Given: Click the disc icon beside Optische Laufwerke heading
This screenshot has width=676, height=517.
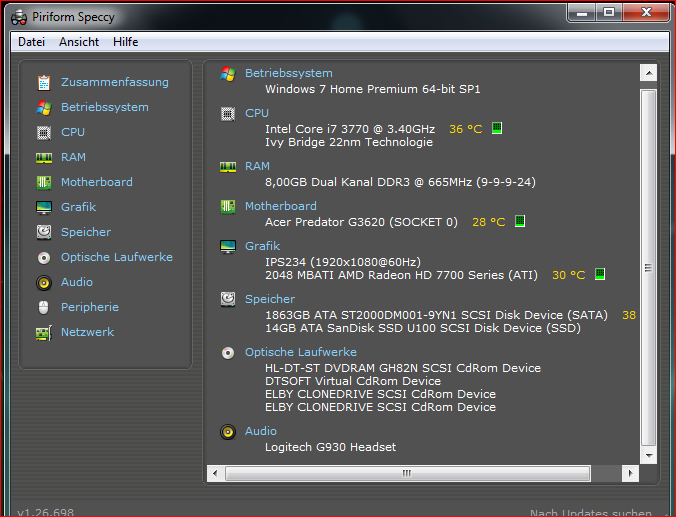Looking at the screenshot, I should click(x=228, y=353).
